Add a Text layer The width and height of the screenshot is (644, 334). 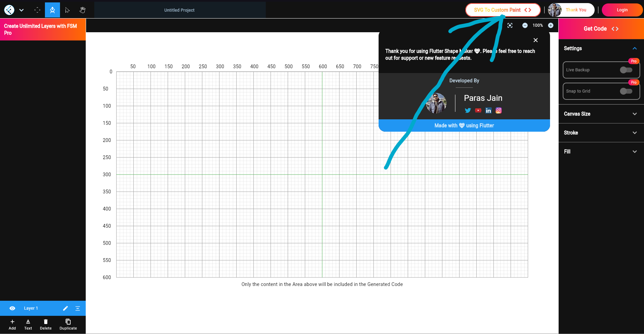click(x=28, y=324)
